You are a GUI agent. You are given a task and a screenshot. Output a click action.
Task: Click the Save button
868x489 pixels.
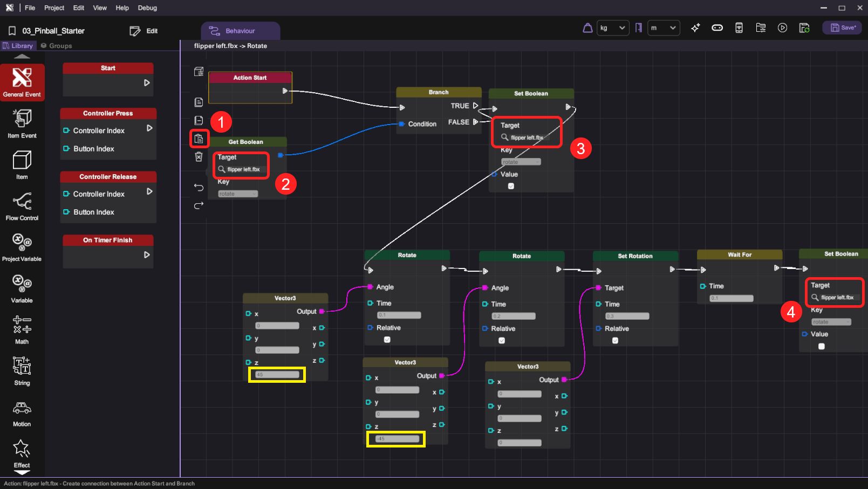pos(842,28)
